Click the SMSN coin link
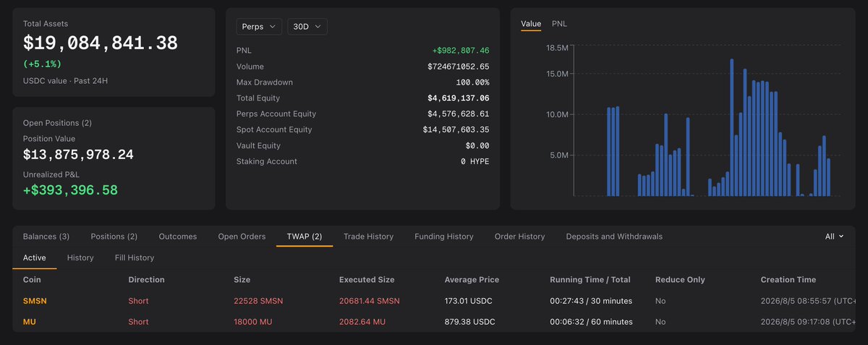 pyautogui.click(x=35, y=301)
